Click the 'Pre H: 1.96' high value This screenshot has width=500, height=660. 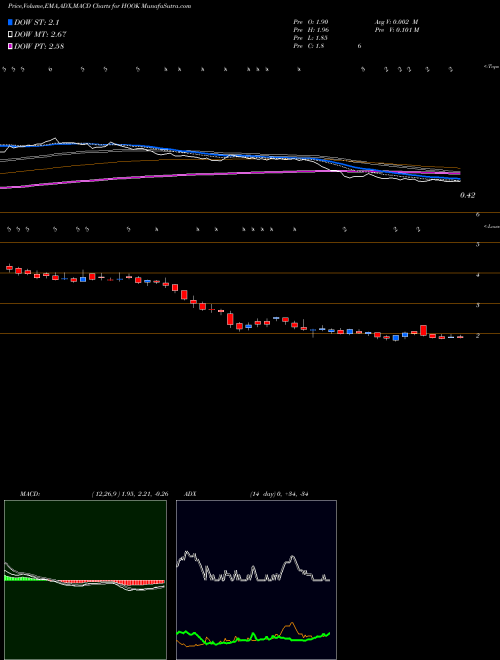(311, 30)
